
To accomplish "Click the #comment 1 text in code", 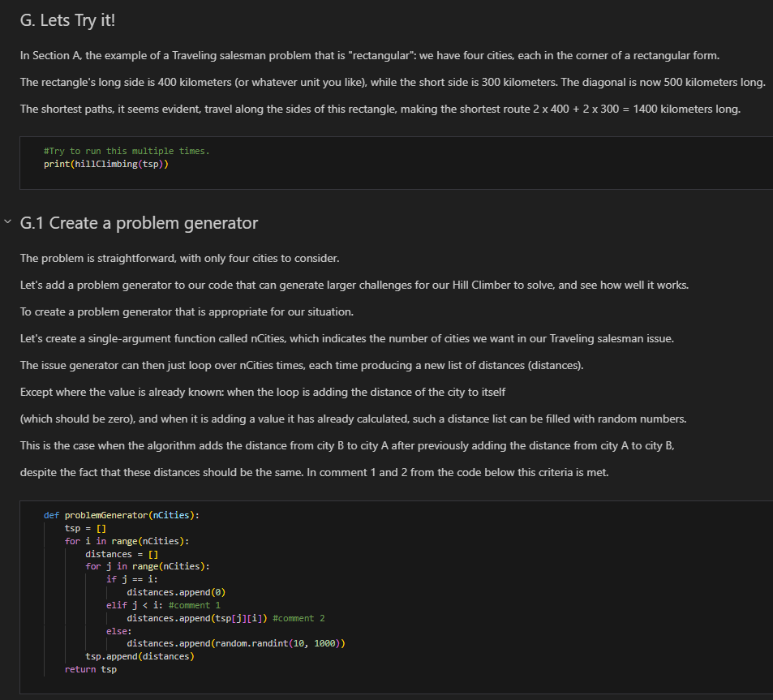I will [x=195, y=604].
